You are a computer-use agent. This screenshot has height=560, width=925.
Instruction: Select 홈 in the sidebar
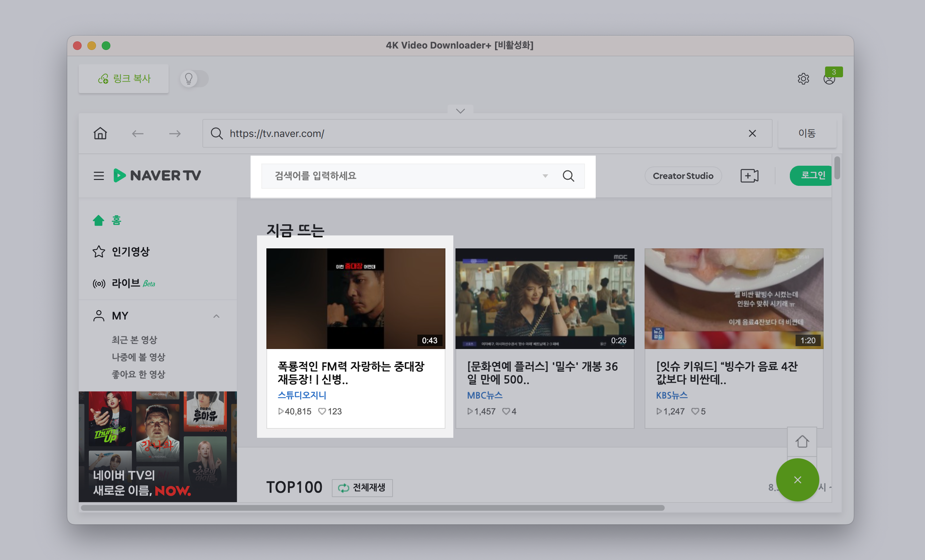[107, 220]
